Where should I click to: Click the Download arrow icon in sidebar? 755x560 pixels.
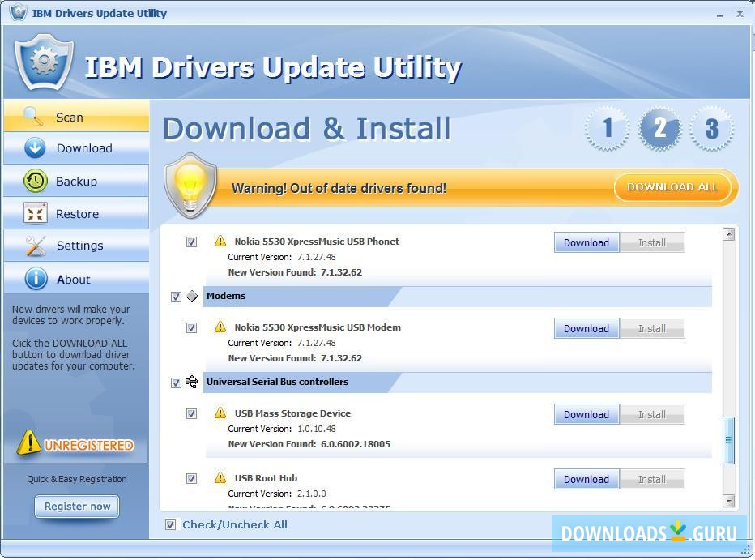coord(32,148)
